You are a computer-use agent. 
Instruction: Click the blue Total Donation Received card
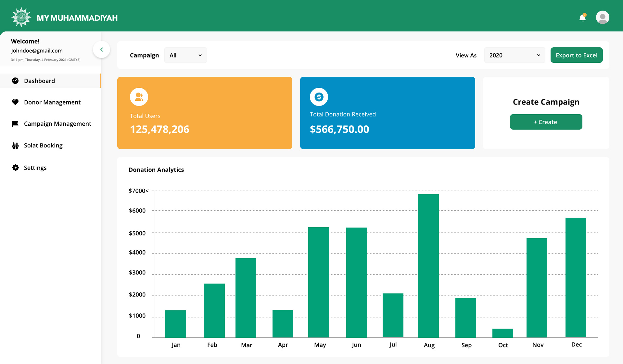pos(388,113)
